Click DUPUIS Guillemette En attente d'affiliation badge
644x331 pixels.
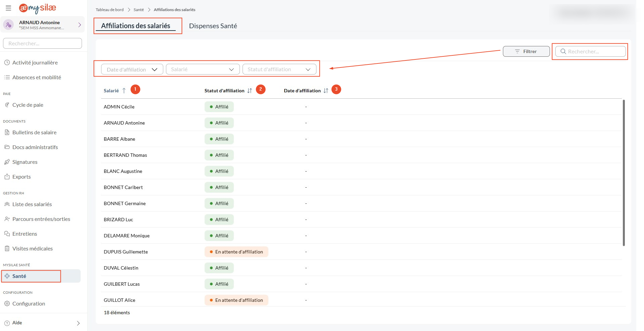point(236,252)
